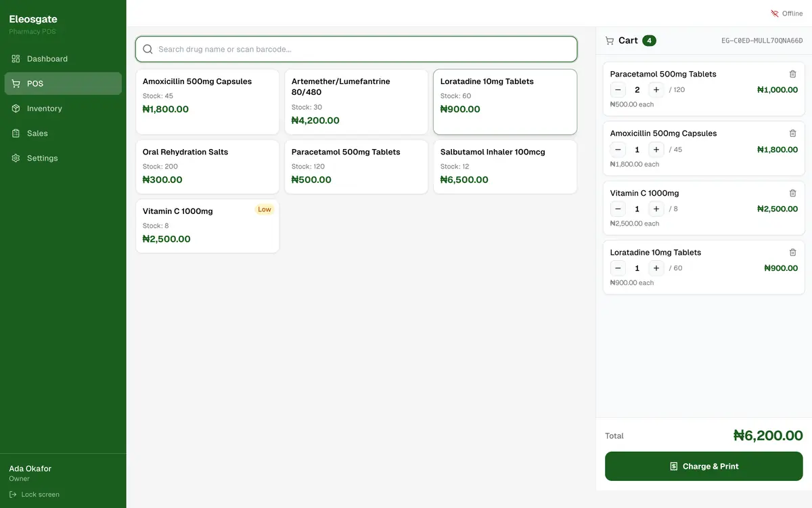Trash the Vitamin C 1000mg cart item

(793, 193)
